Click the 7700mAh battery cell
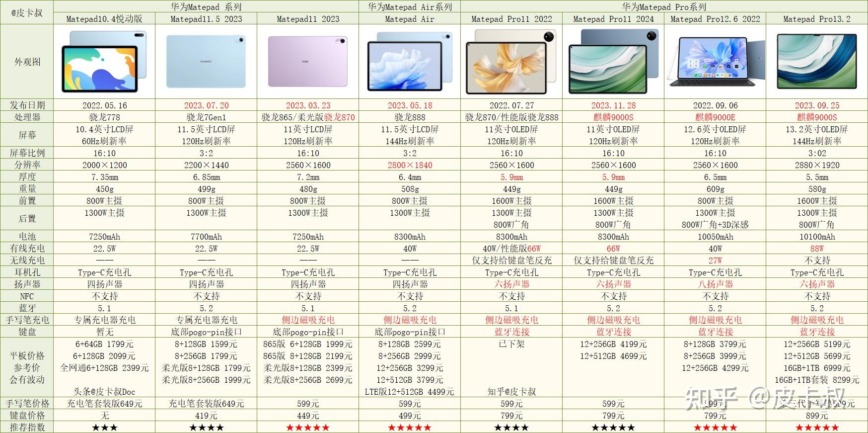Image resolution: width=868 pixels, height=433 pixels. (206, 237)
